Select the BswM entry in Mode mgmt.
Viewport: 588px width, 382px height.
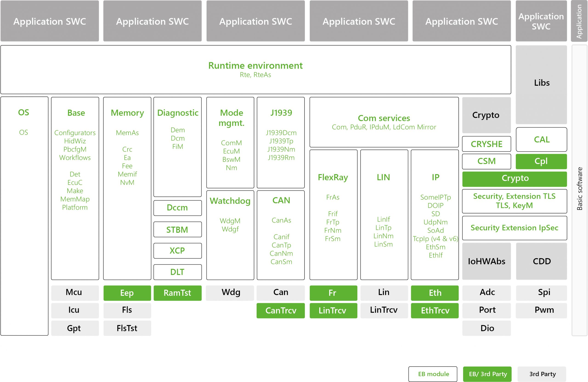point(231,159)
